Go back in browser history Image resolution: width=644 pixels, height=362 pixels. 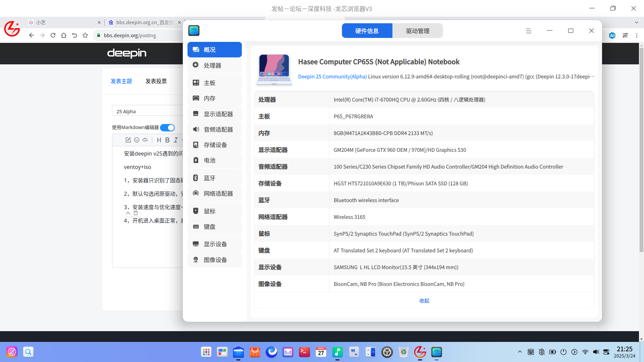(32, 35)
